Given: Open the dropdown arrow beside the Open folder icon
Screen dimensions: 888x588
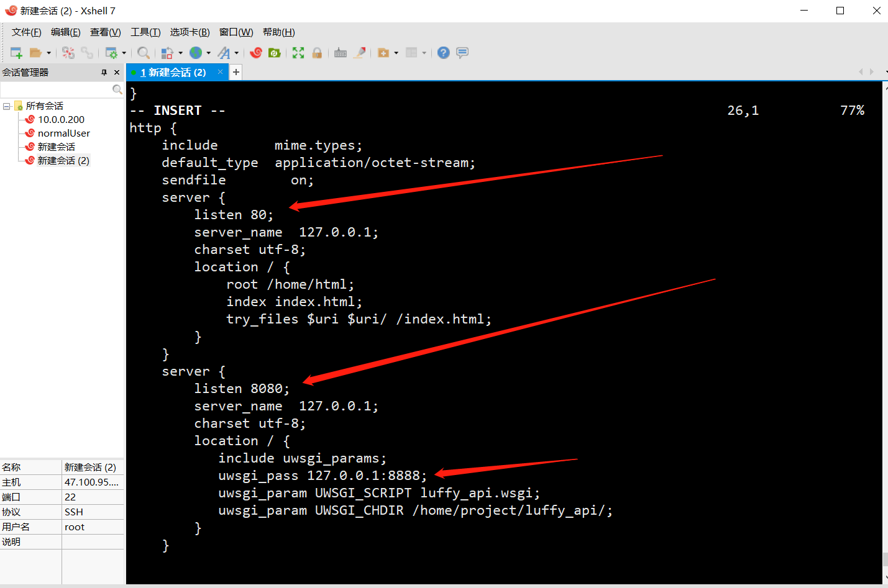Looking at the screenshot, I should point(48,53).
